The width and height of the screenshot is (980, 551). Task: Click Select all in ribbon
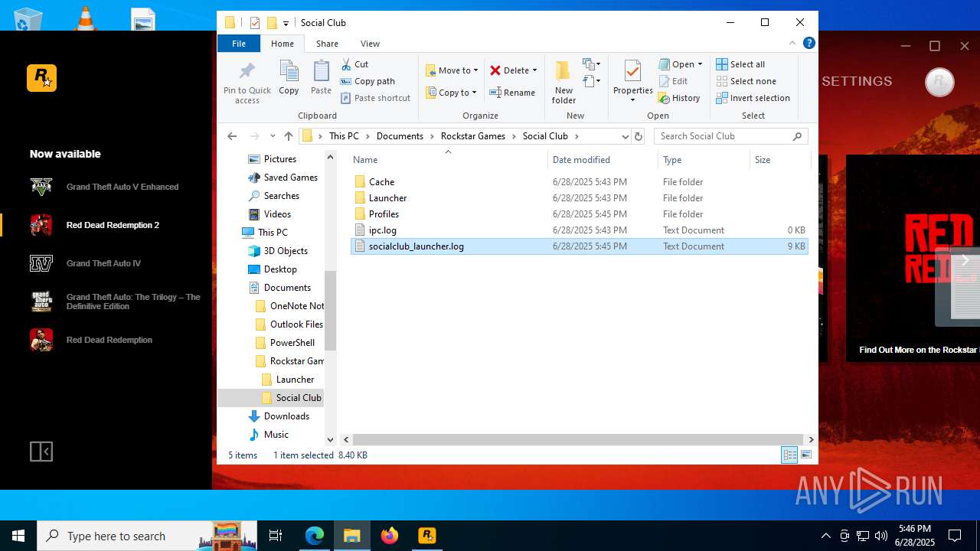(740, 64)
